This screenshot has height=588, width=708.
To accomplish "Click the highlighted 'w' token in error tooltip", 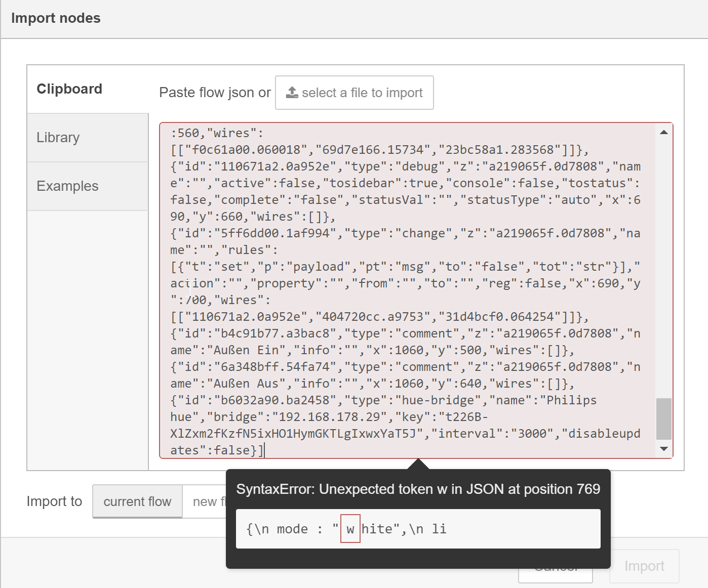I will pyautogui.click(x=350, y=528).
